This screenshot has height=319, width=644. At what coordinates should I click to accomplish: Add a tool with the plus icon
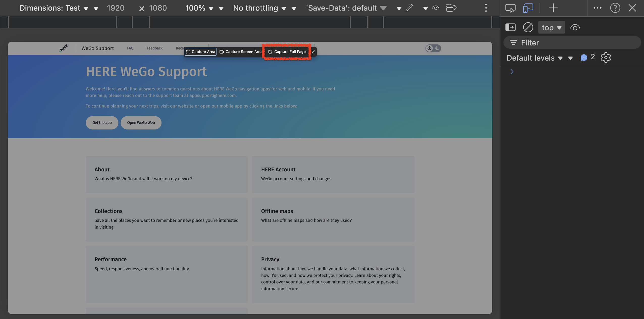pos(553,8)
